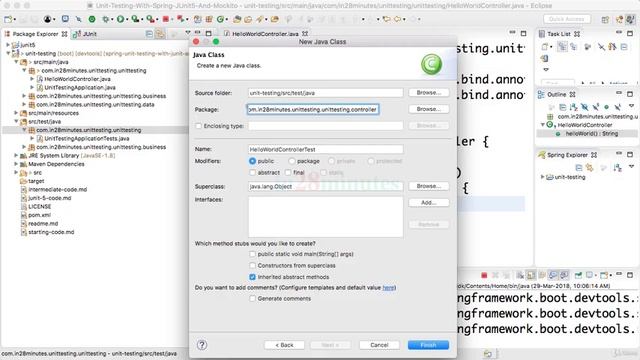640x360 pixels.
Task: Click Link with Editor icon in Package Explorer
Action: tap(160, 34)
